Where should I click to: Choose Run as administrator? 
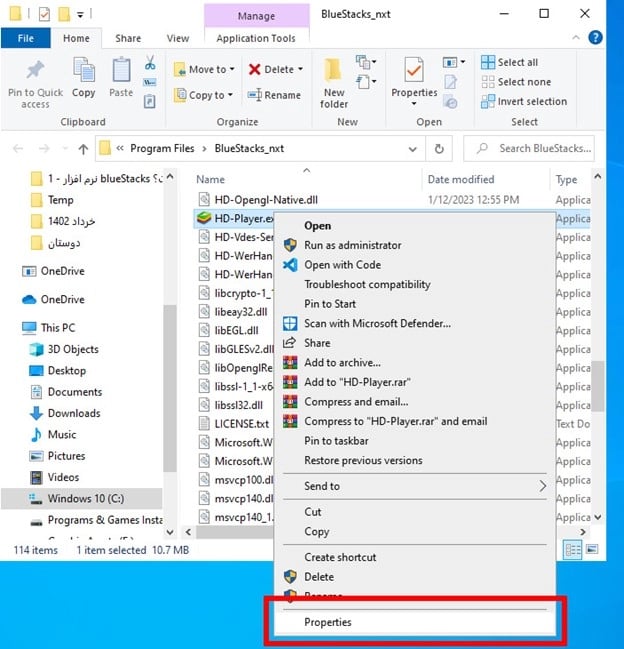click(x=415, y=245)
